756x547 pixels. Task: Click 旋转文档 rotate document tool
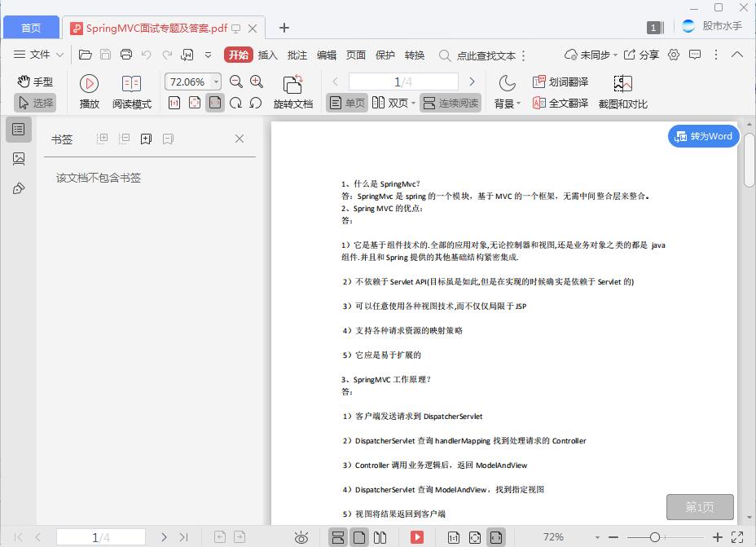292,91
